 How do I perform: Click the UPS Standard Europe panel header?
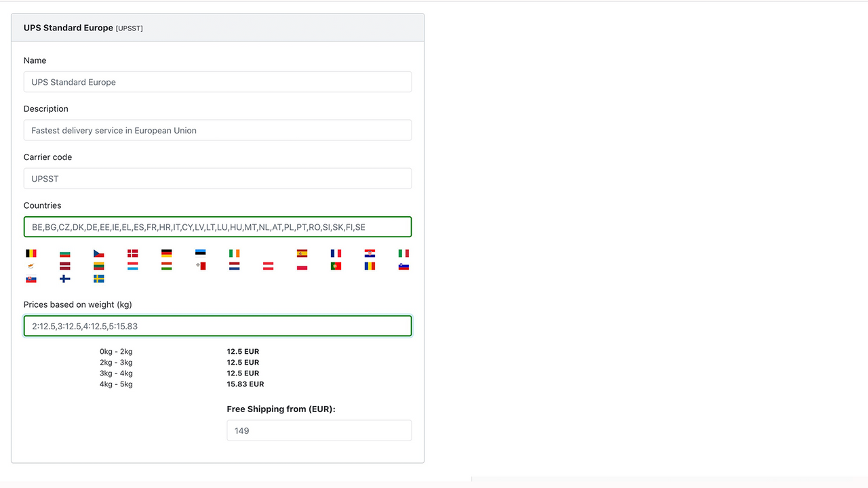coord(218,28)
